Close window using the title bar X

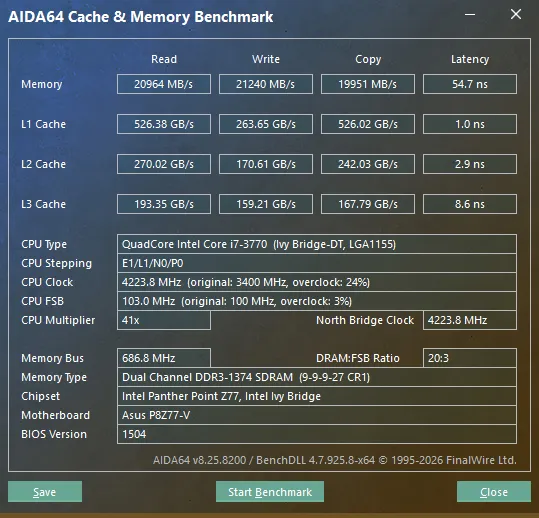pyautogui.click(x=516, y=14)
